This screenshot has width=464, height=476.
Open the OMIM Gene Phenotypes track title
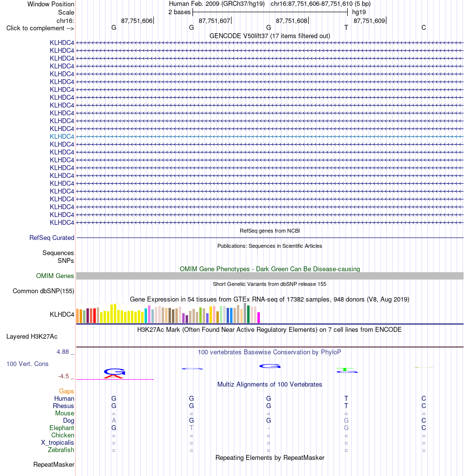270,269
